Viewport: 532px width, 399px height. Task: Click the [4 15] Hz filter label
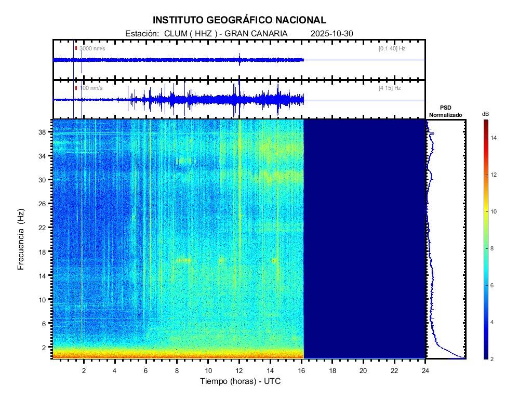point(389,88)
